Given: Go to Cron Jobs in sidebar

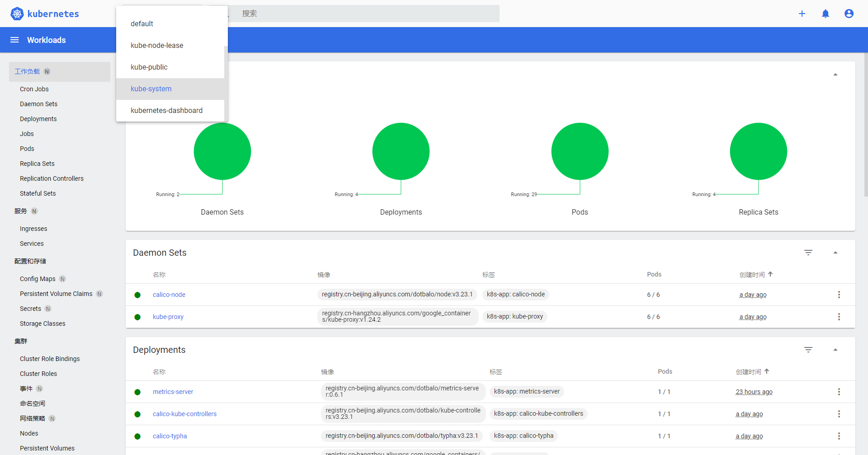Looking at the screenshot, I should click(x=34, y=89).
